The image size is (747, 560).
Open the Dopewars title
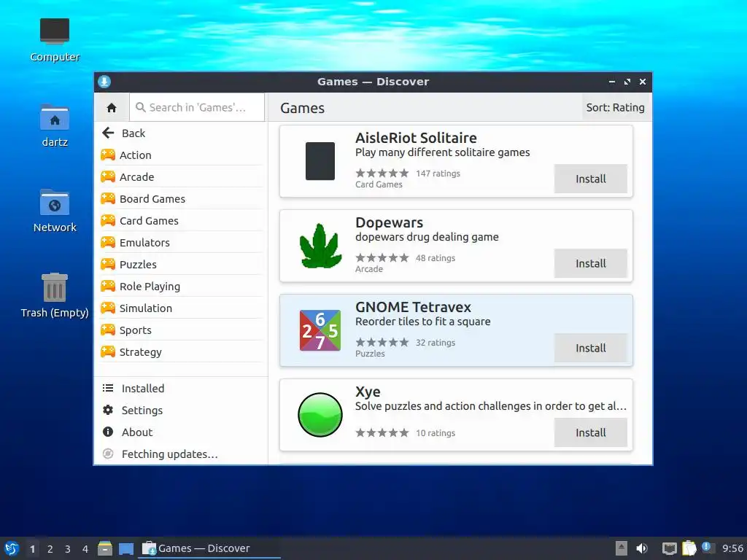click(390, 222)
